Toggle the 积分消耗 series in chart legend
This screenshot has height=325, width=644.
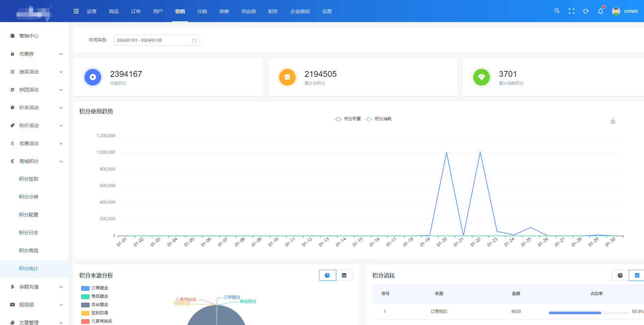point(378,119)
